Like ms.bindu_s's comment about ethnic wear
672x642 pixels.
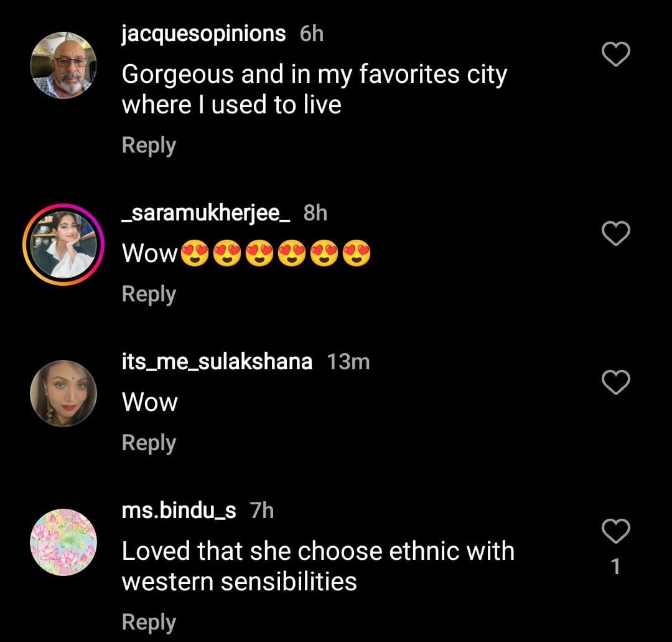click(x=617, y=531)
